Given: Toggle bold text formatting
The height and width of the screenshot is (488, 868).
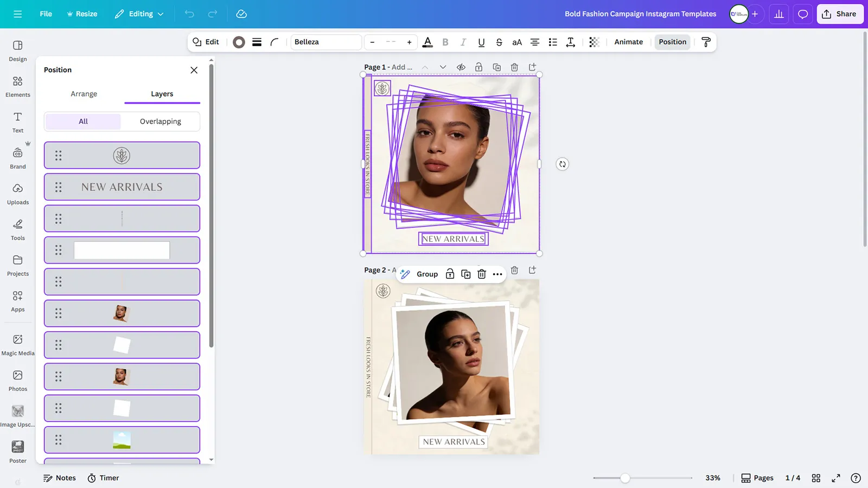Looking at the screenshot, I should [445, 42].
